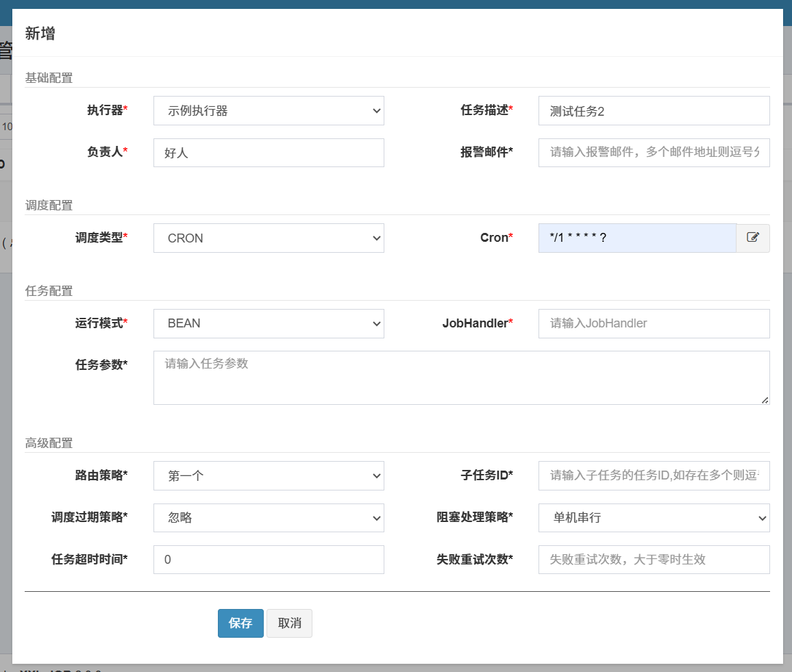Click the 任务描述 field containing 测试任务2
Image resolution: width=792 pixels, height=672 pixels.
654,110
